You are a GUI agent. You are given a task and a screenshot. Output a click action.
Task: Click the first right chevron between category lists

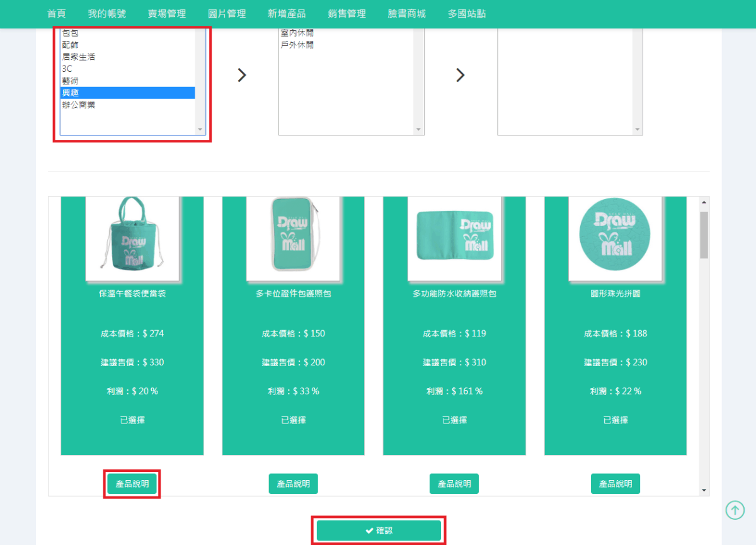241,75
